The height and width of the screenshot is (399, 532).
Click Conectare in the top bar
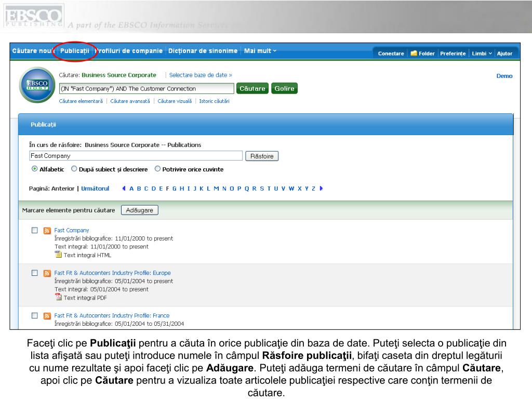coord(391,54)
